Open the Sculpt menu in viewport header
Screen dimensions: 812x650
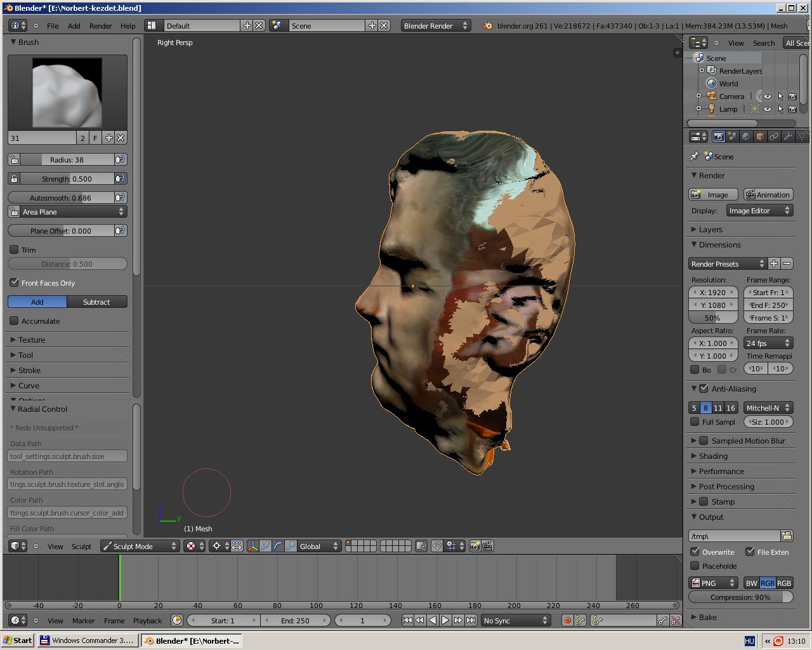click(x=81, y=546)
